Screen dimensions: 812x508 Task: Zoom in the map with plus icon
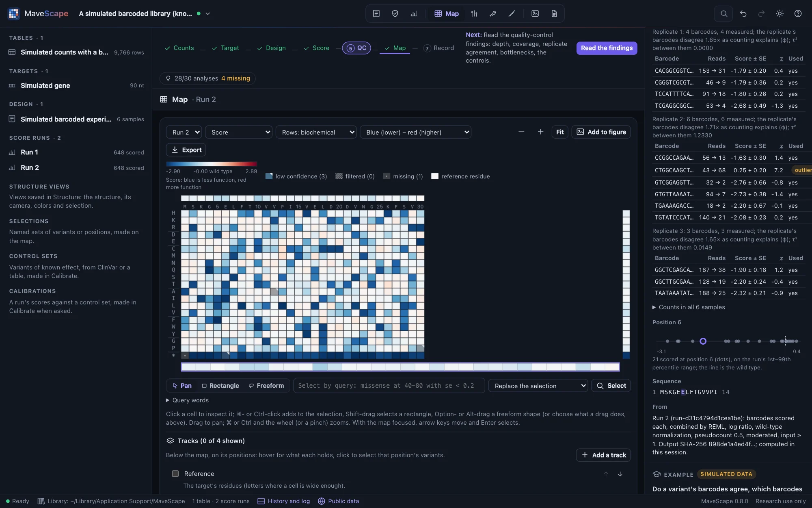[540, 132]
